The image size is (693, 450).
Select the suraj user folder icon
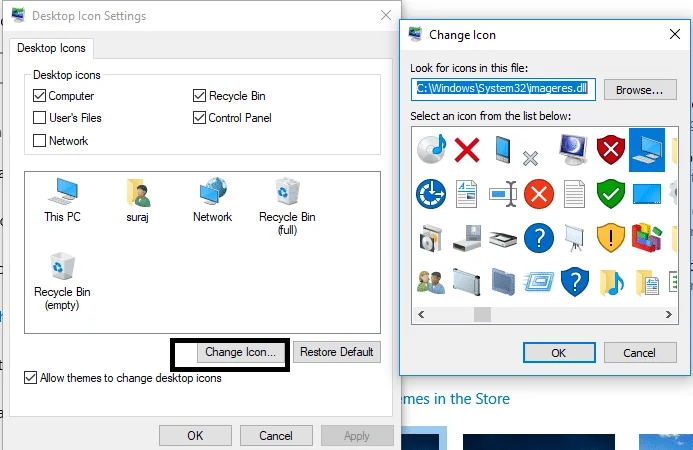tap(137, 200)
